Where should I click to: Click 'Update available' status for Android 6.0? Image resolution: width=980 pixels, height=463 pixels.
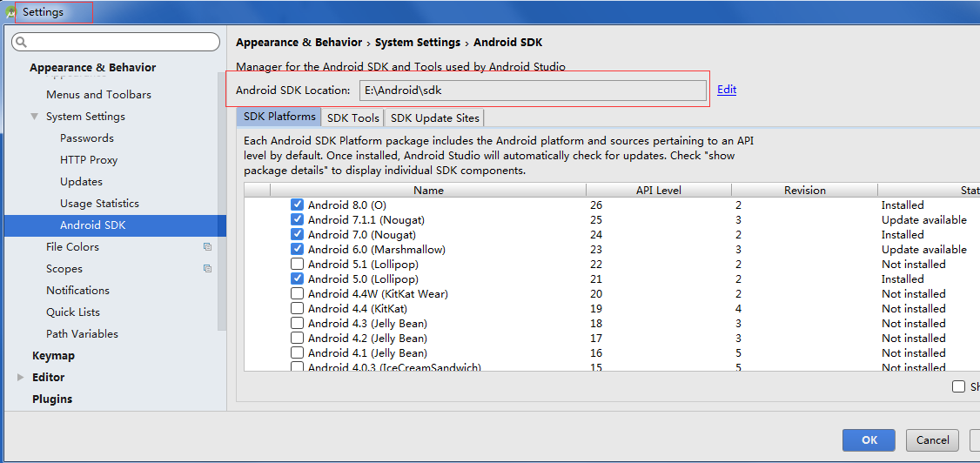click(923, 249)
